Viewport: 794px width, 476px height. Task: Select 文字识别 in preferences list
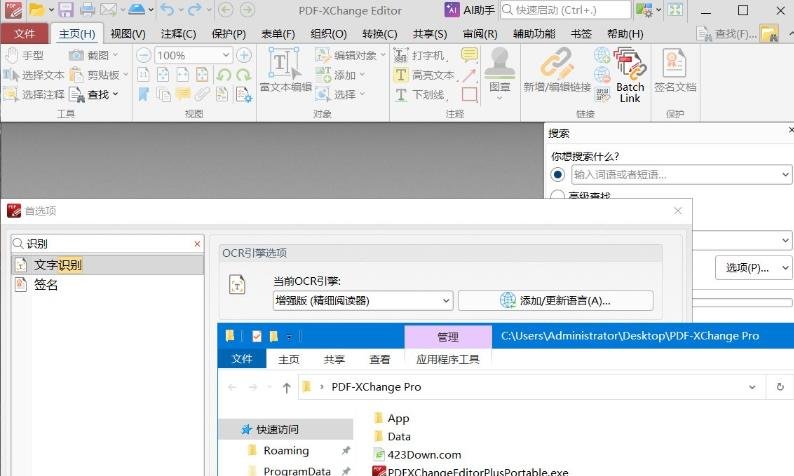click(x=107, y=264)
